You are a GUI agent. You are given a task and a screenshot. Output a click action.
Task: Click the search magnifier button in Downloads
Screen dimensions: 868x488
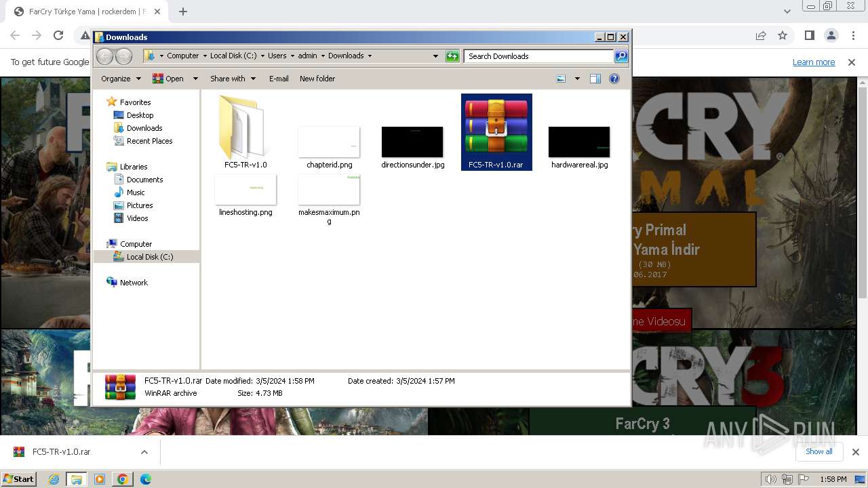coord(621,56)
